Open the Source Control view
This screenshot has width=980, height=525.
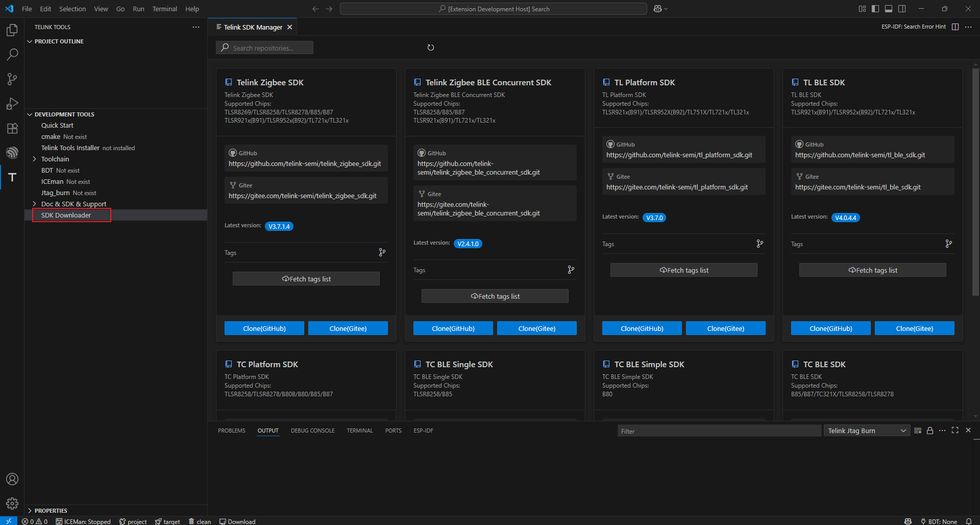(x=12, y=79)
